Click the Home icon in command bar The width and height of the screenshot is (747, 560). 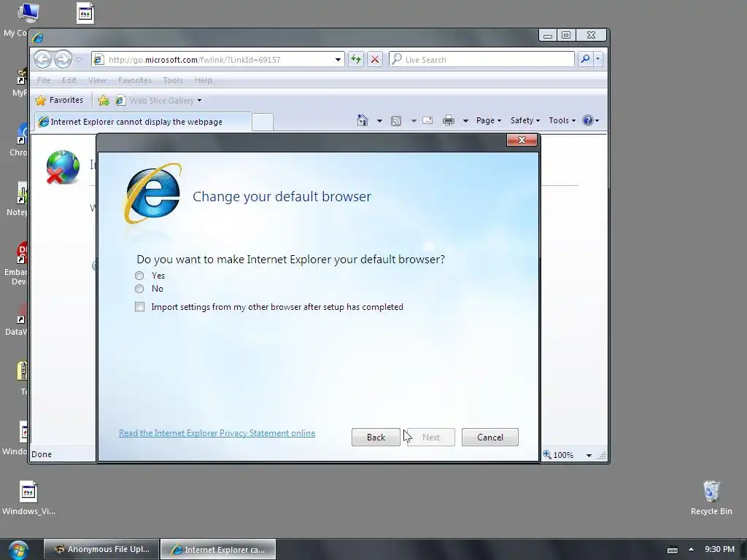point(363,120)
